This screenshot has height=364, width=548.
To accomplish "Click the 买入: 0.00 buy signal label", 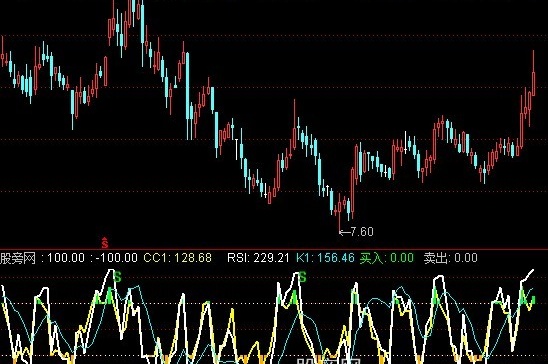I will 387,258.
